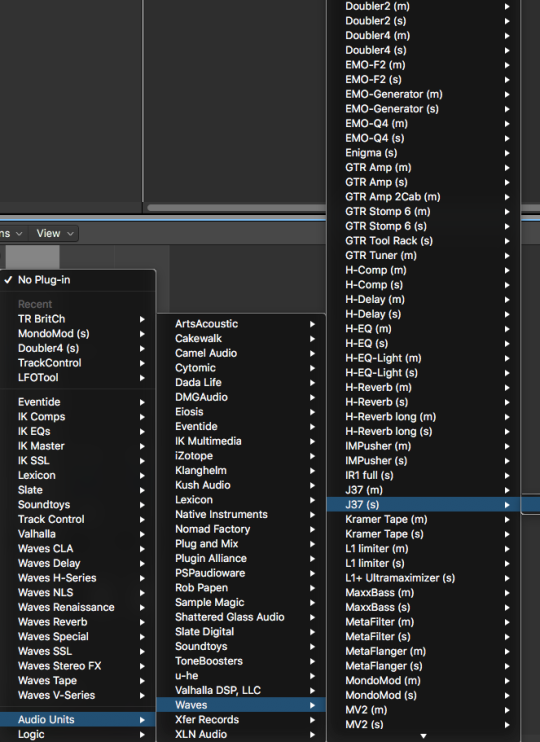This screenshot has width=540, height=742.
Task: Open the Audio Units submenu
Action: tap(78, 719)
